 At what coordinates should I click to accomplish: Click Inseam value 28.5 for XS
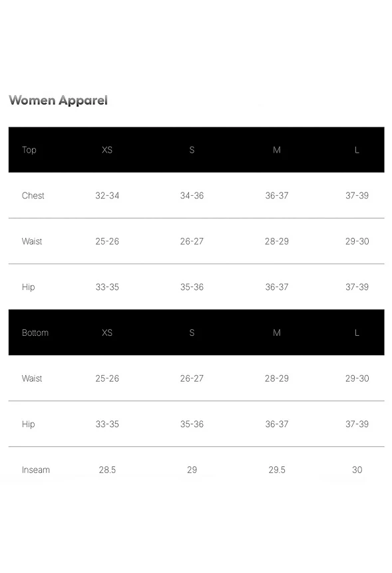[x=107, y=470]
